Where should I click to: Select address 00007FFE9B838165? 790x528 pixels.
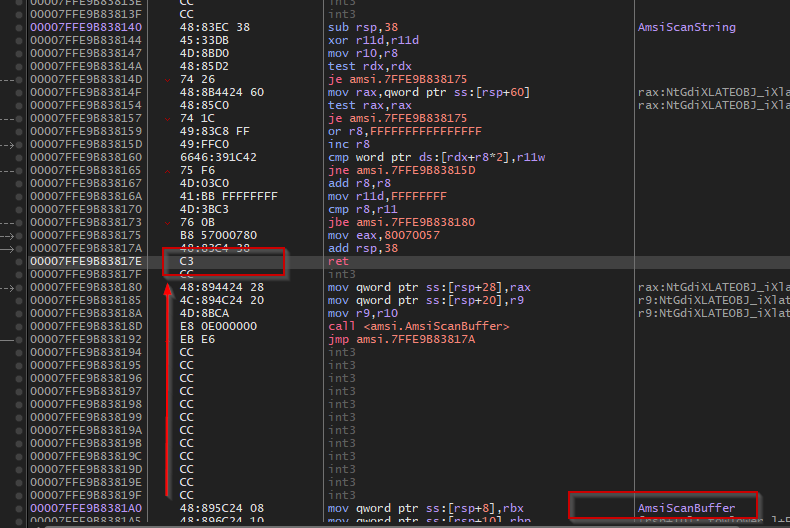[x=86, y=170]
